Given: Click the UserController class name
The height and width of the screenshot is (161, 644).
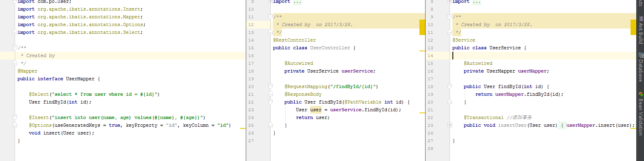Looking at the screenshot, I should pos(330,48).
